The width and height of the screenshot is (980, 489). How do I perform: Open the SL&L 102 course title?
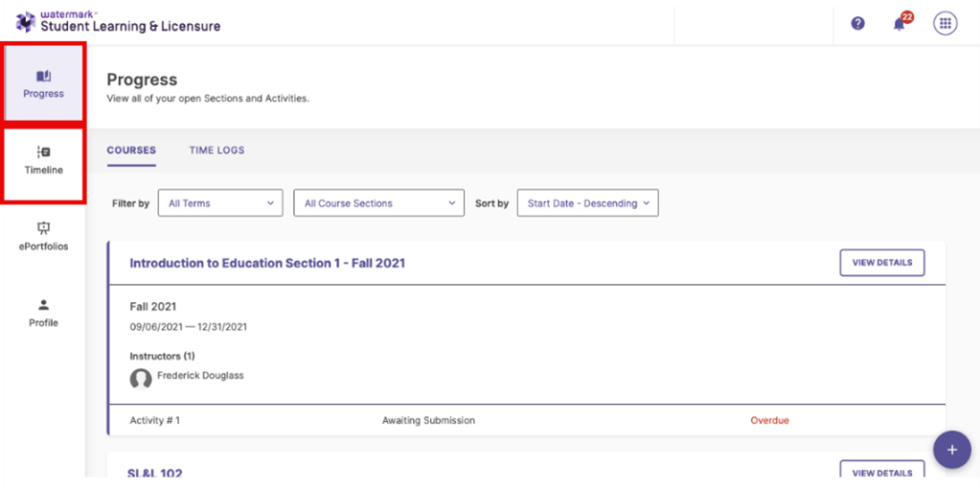tap(155, 474)
